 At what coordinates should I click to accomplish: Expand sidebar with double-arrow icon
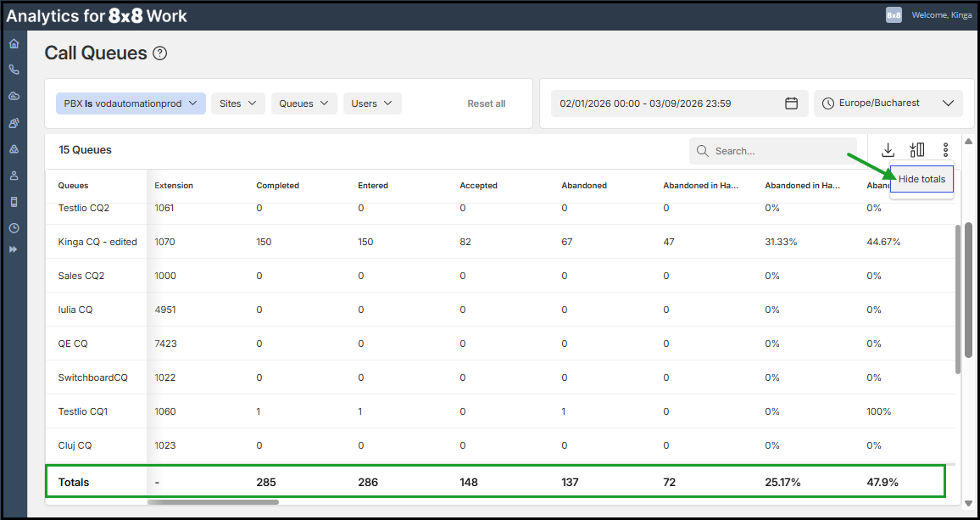click(14, 249)
